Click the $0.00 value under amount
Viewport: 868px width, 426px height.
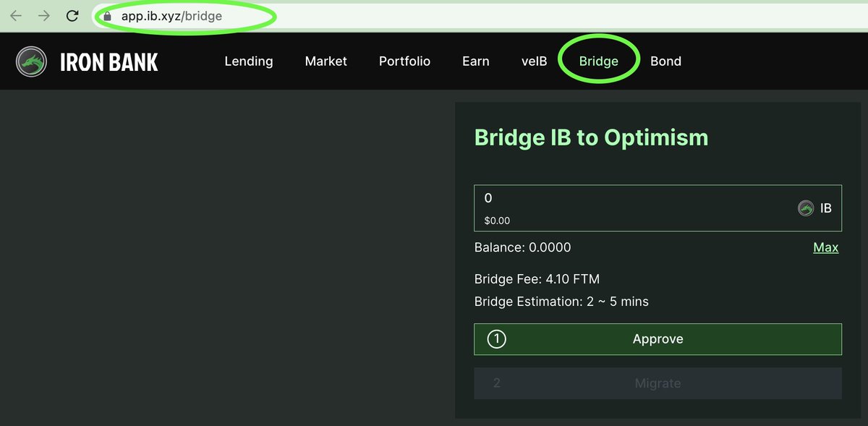(497, 221)
